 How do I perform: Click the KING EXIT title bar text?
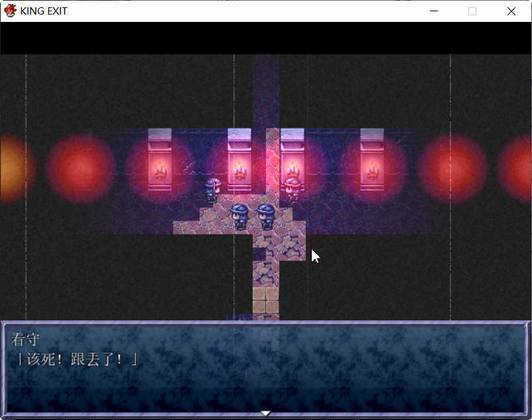click(x=42, y=11)
